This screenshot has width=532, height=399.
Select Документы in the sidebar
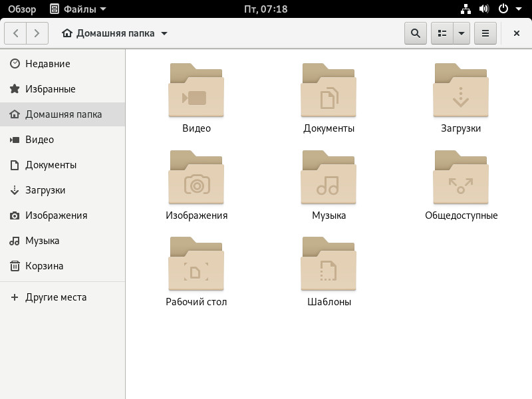pos(63,165)
